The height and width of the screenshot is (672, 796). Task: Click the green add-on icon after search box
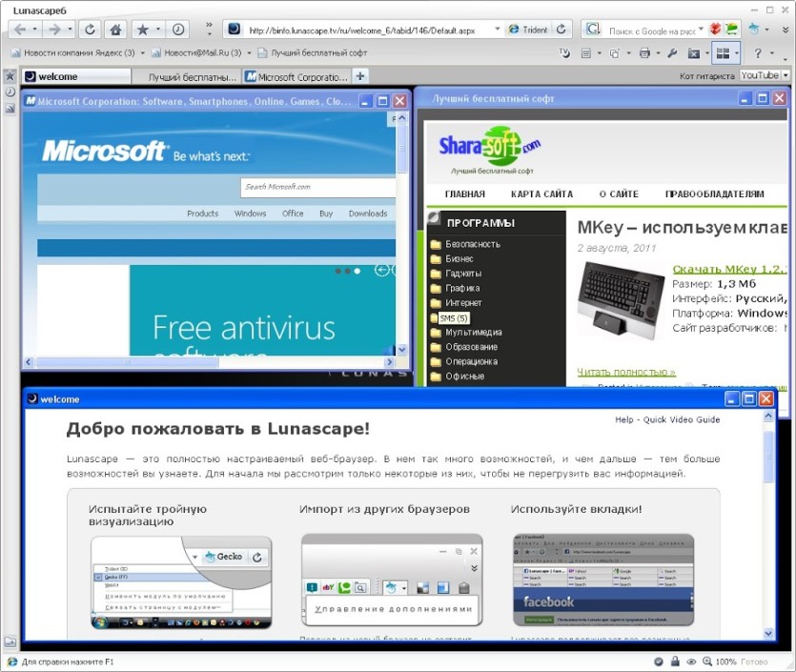[731, 29]
